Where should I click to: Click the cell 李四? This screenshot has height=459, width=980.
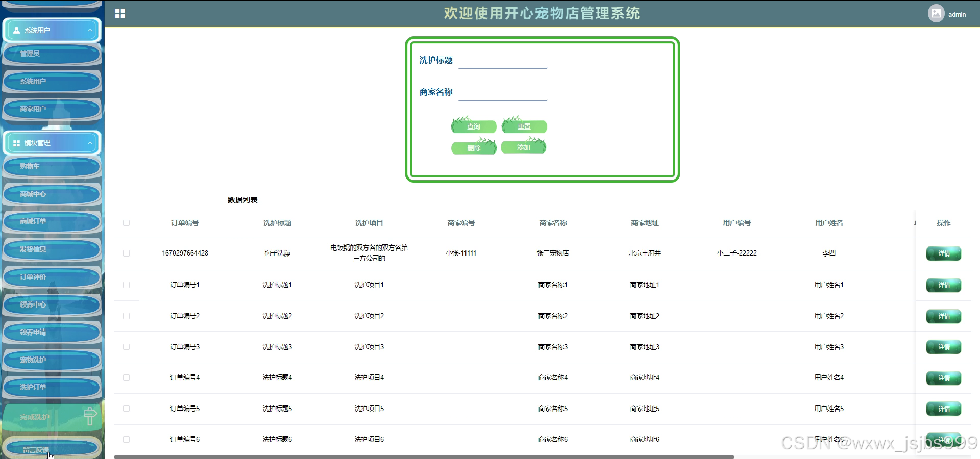point(829,253)
